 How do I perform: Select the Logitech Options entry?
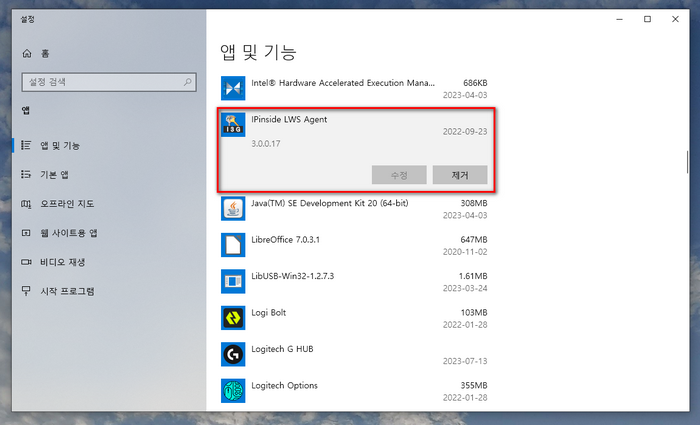284,385
